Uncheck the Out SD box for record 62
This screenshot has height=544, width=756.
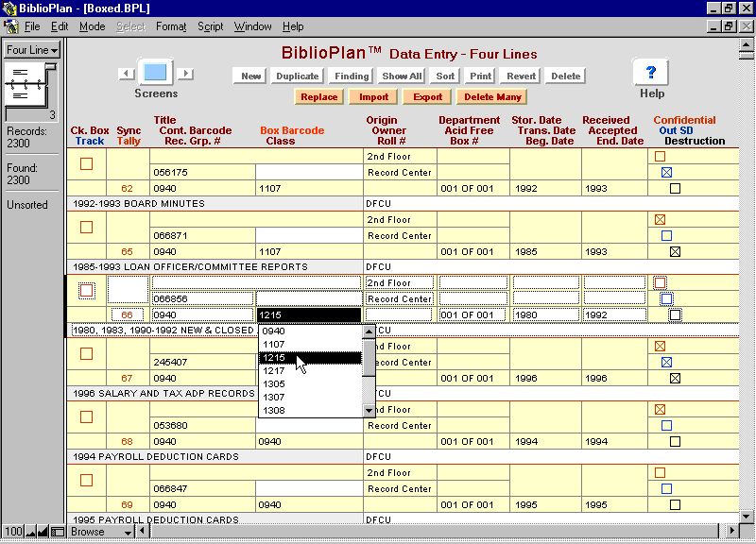[x=666, y=172]
